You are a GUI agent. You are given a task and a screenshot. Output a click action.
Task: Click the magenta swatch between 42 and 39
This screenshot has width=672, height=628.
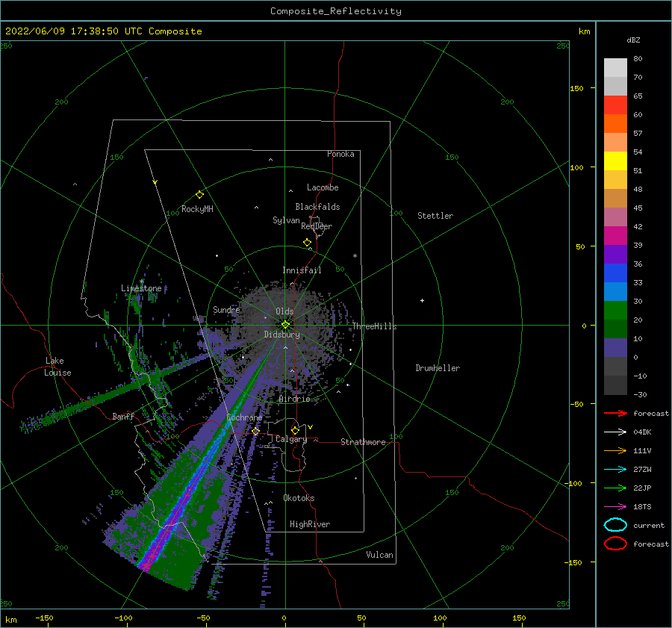[x=615, y=236]
